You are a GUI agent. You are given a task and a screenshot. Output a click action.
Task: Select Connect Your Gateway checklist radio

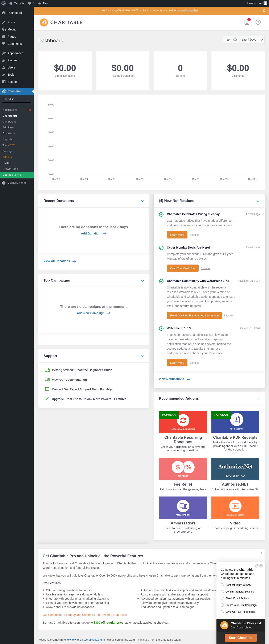[x=222, y=585]
